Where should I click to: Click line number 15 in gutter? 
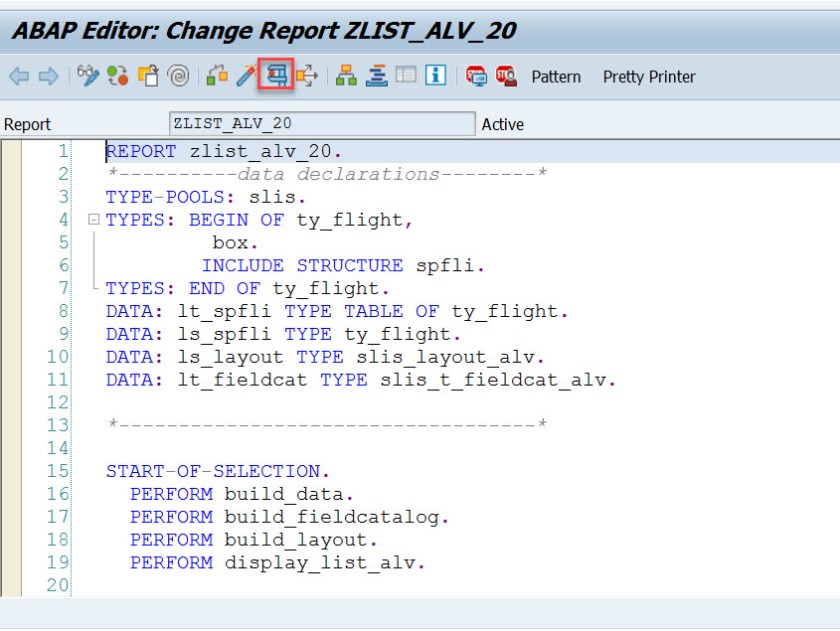point(58,471)
